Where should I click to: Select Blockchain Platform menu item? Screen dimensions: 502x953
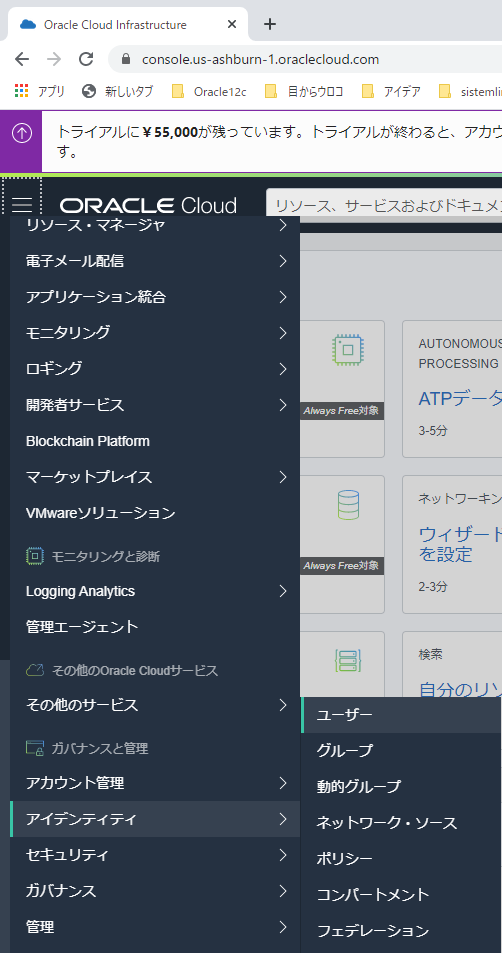[x=155, y=441]
